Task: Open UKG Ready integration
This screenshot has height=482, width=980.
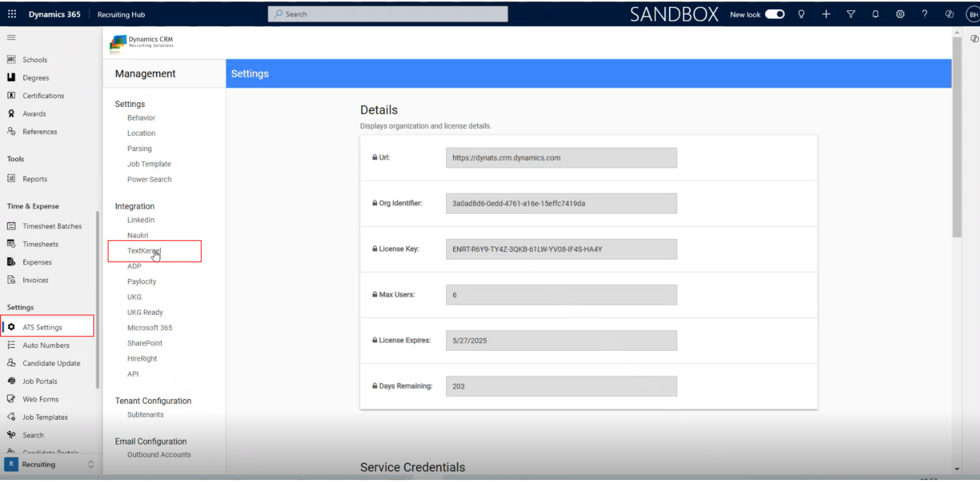Action: pos(145,313)
